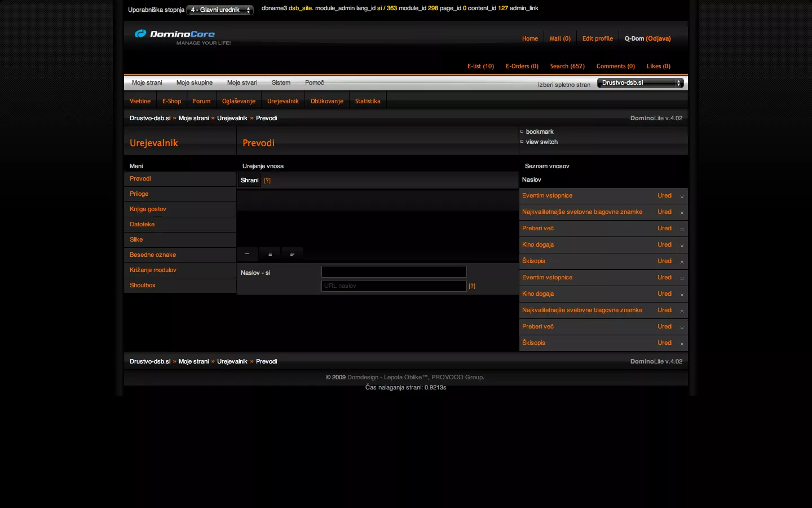
Task: Click the dash icon tab in editor
Action: pos(247,254)
